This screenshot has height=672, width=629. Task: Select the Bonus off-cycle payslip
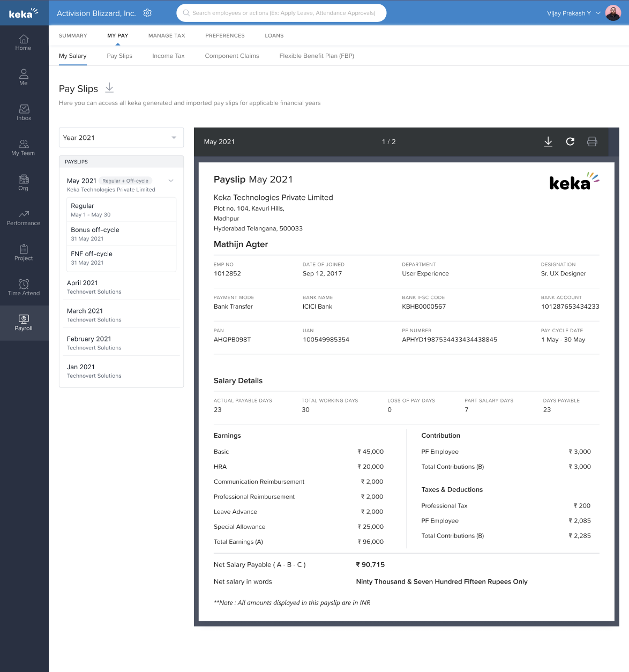click(x=121, y=234)
